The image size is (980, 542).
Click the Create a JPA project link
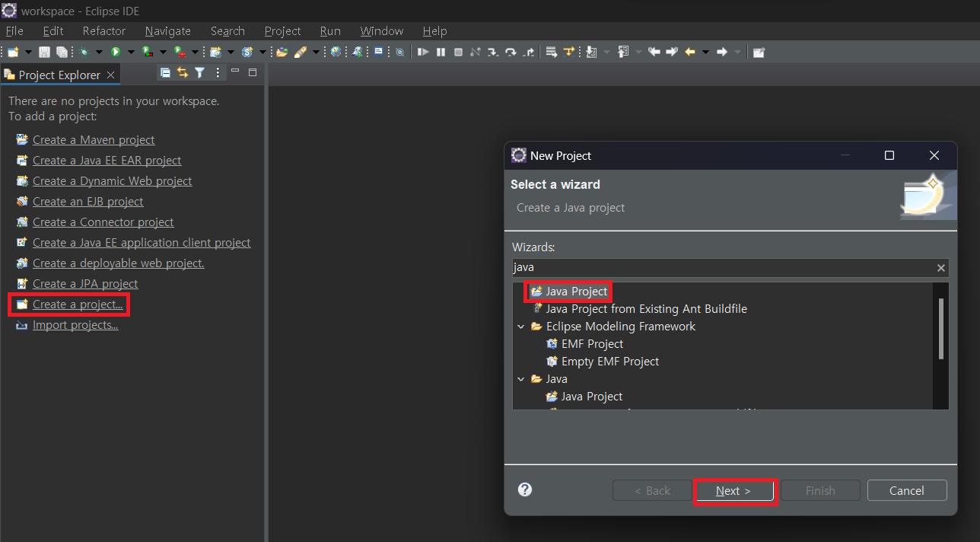pos(85,284)
